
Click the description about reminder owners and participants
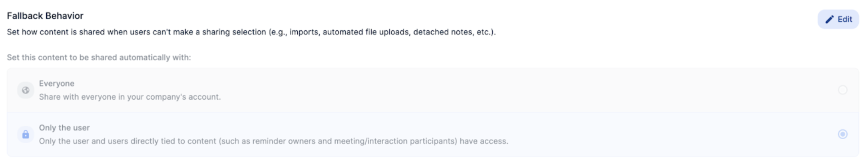tap(273, 141)
